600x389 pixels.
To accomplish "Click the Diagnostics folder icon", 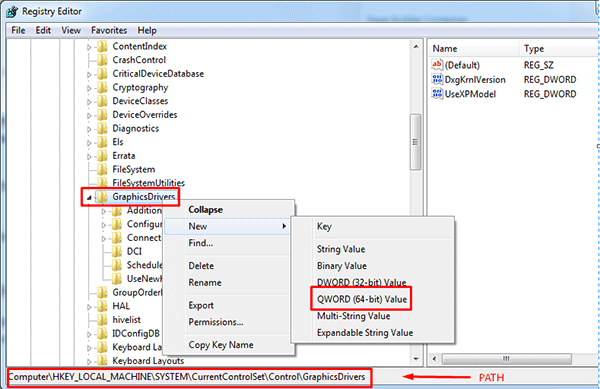I will (x=102, y=129).
